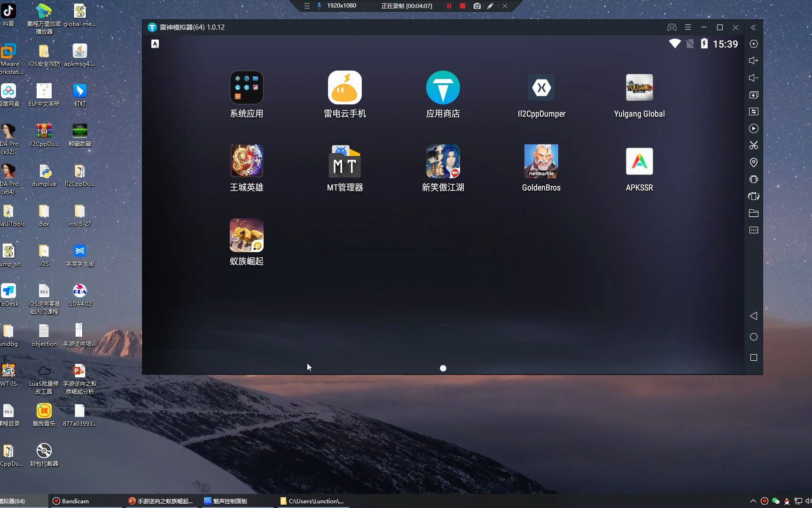Open the recorder bar menu icon
This screenshot has width=812, height=508.
pos(307,6)
